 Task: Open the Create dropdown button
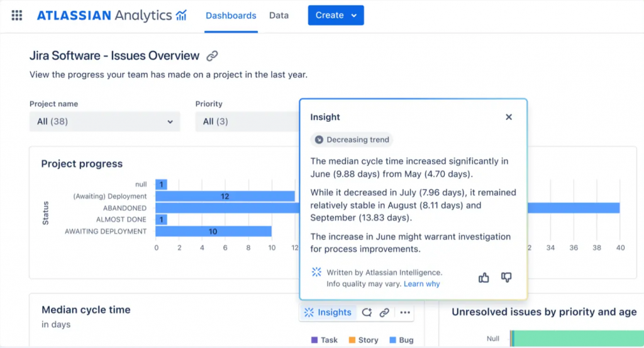[336, 15]
